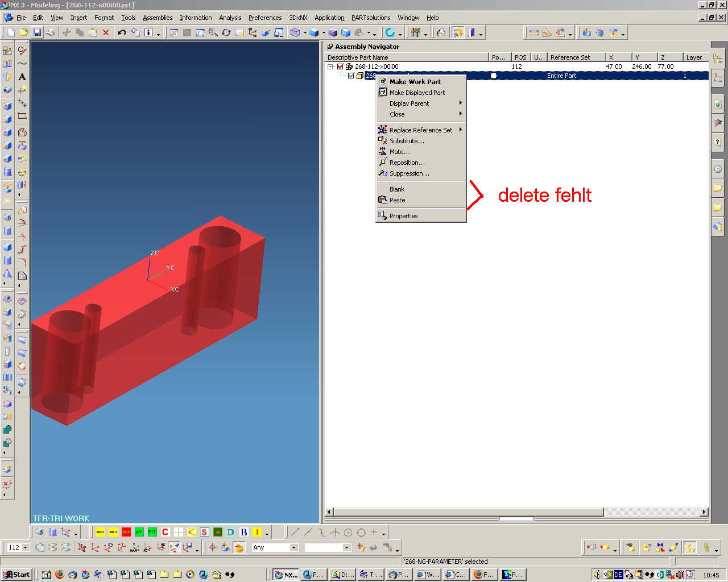This screenshot has width=728, height=582.
Task: Select 'Suppression...' in the context menu
Action: tap(421, 173)
